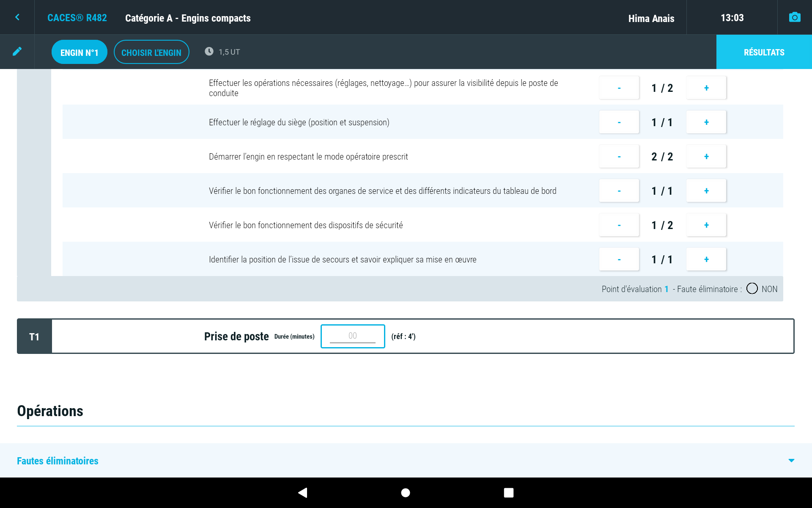The image size is (812, 508).
Task: Click Point d'évaluation 1 label
Action: (x=635, y=289)
